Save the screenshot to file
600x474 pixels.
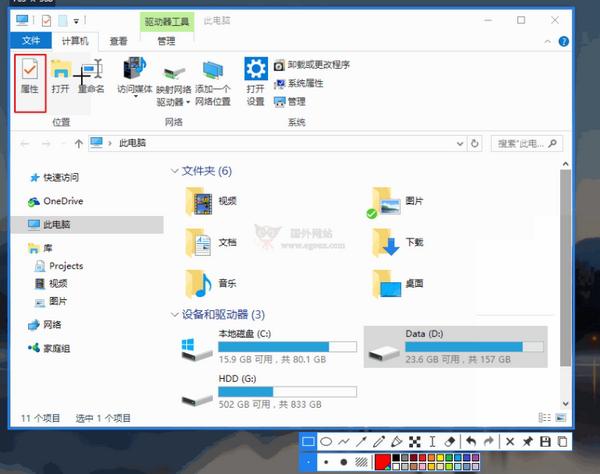point(545,442)
